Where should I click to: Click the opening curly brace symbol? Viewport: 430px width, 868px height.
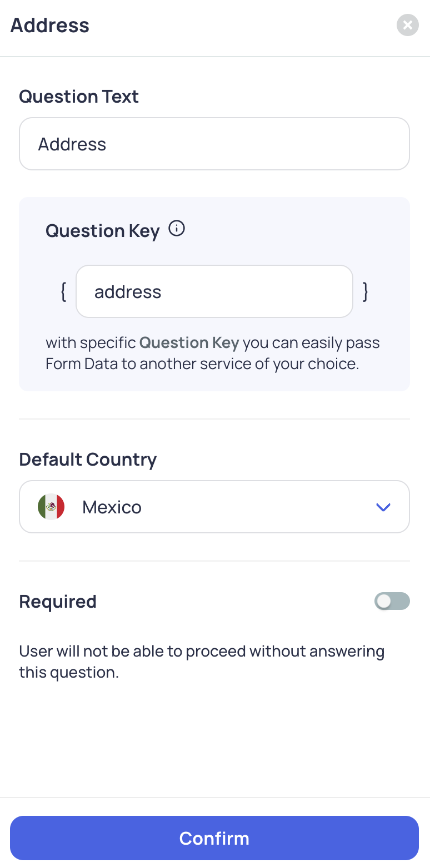(63, 292)
